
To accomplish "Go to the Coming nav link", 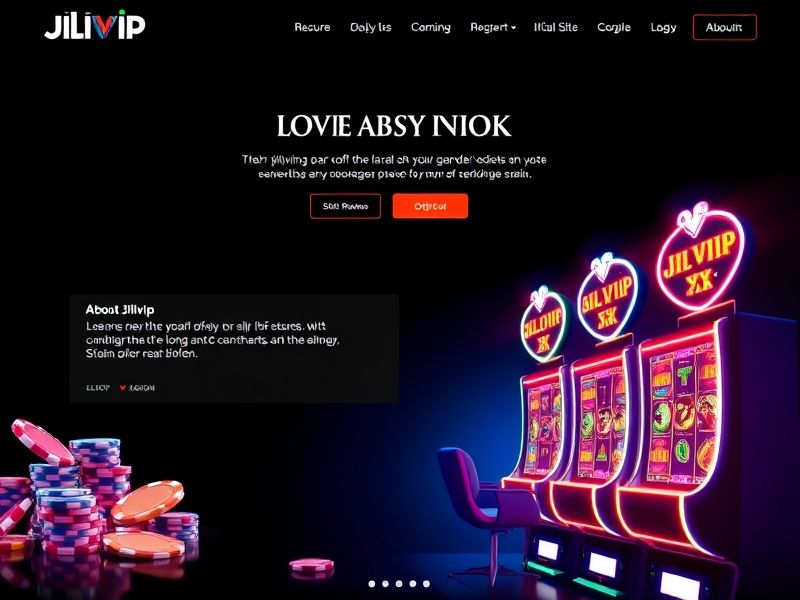I will coord(431,28).
